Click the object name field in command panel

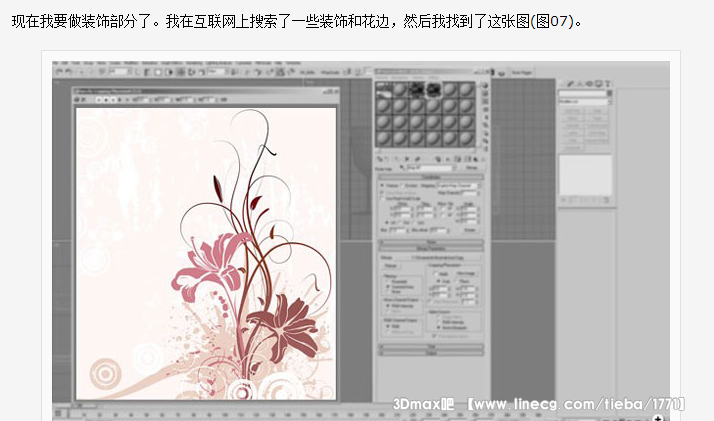tap(582, 93)
